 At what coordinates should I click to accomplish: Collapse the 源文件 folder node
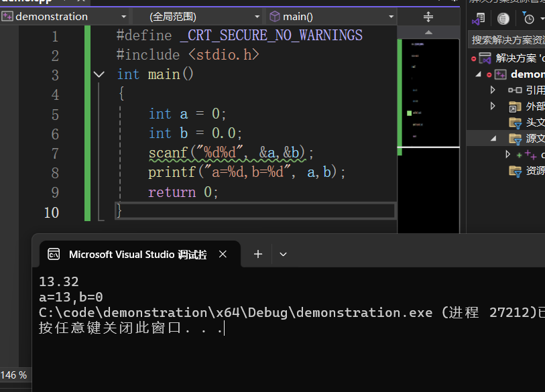(x=493, y=138)
